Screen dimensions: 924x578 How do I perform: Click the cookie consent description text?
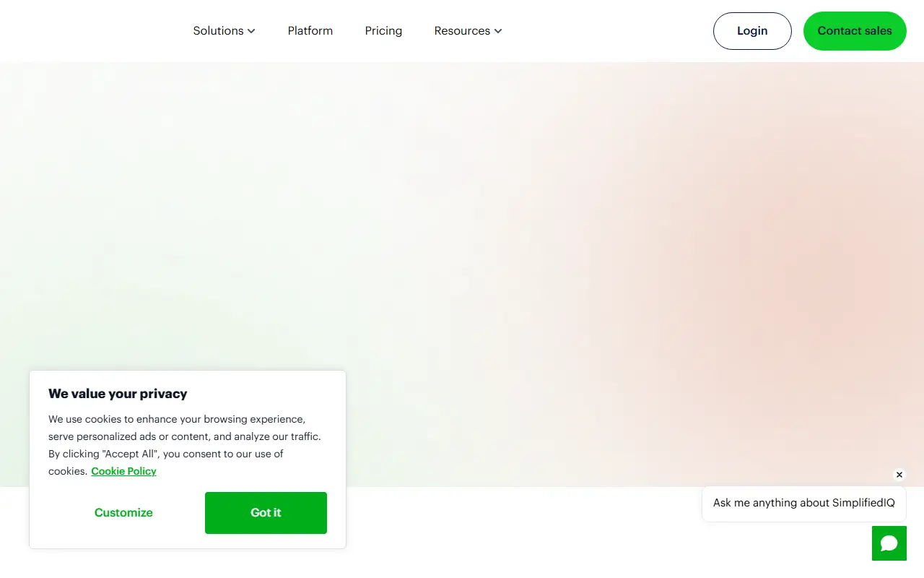click(x=185, y=445)
